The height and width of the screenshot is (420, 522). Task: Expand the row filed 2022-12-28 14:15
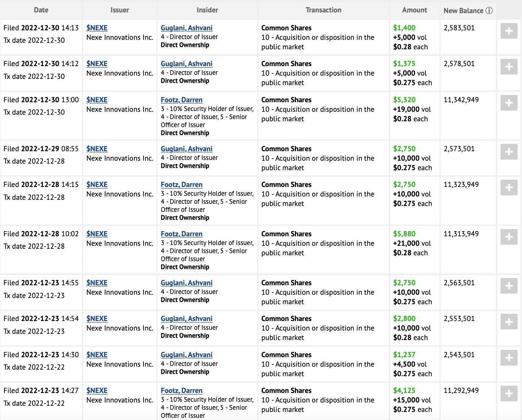point(509,188)
